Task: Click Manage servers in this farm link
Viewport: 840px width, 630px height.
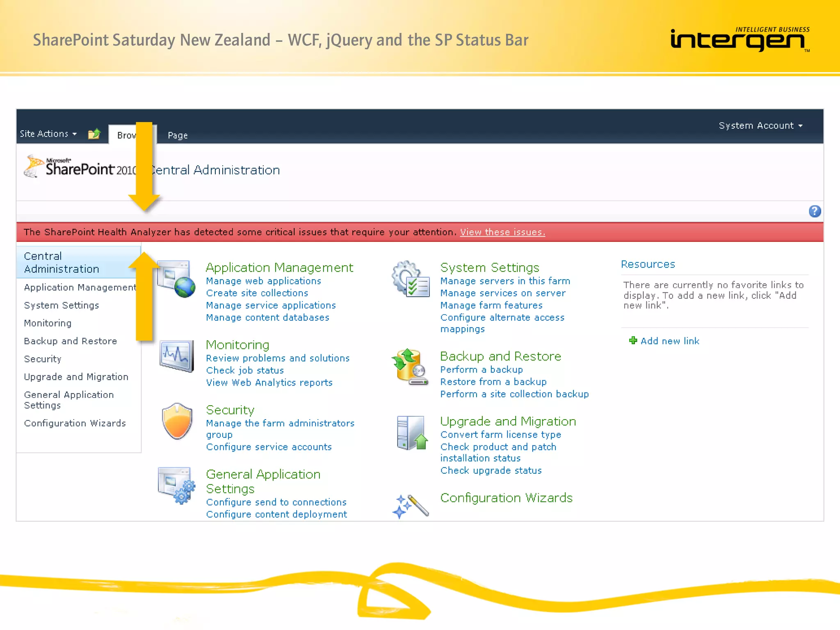Action: tap(505, 281)
